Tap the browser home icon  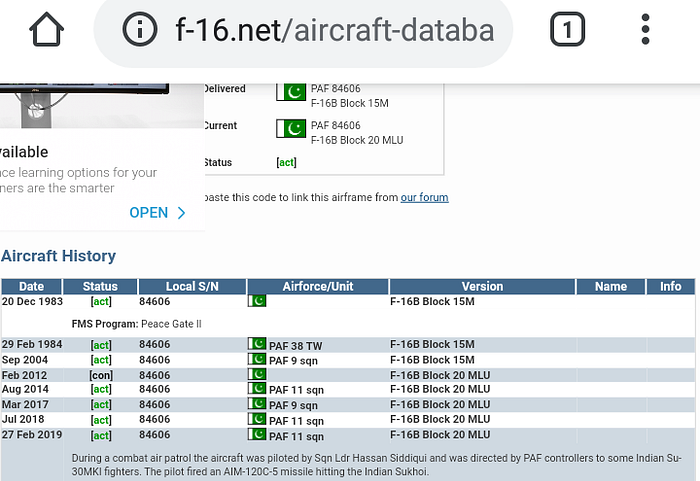coord(46,29)
